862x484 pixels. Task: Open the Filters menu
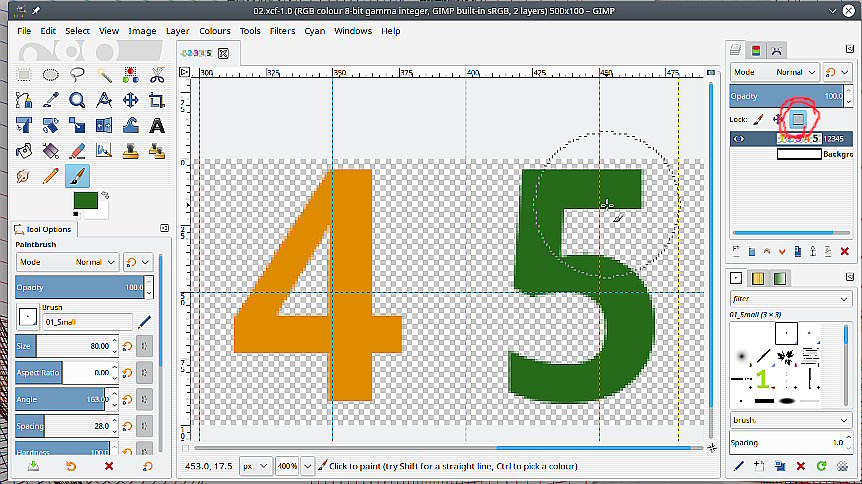pyautogui.click(x=282, y=31)
